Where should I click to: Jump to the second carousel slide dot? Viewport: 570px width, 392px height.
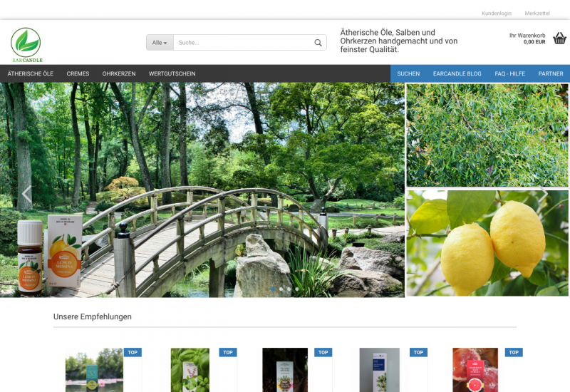point(281,289)
